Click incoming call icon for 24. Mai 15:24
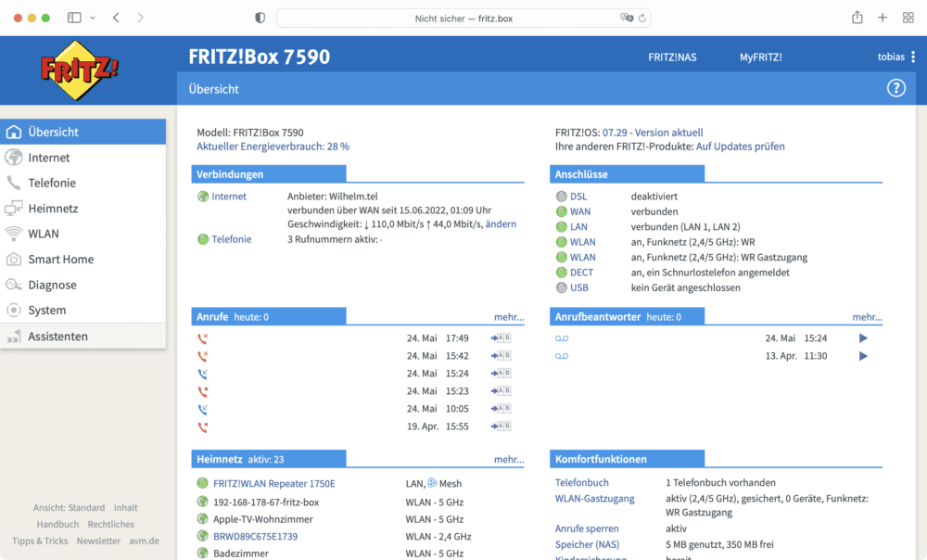927x560 pixels. (203, 374)
